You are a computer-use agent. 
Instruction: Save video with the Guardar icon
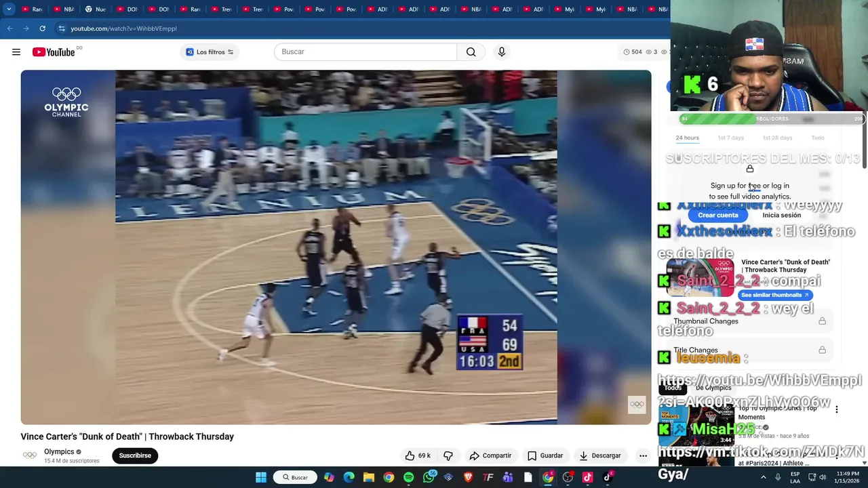(x=545, y=455)
